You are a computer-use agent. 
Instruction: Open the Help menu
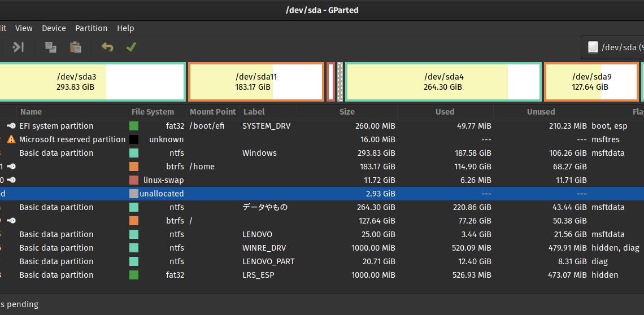(125, 28)
